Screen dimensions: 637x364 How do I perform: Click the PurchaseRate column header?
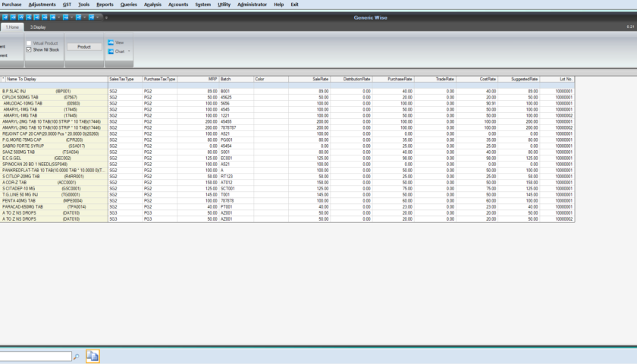(x=393, y=79)
